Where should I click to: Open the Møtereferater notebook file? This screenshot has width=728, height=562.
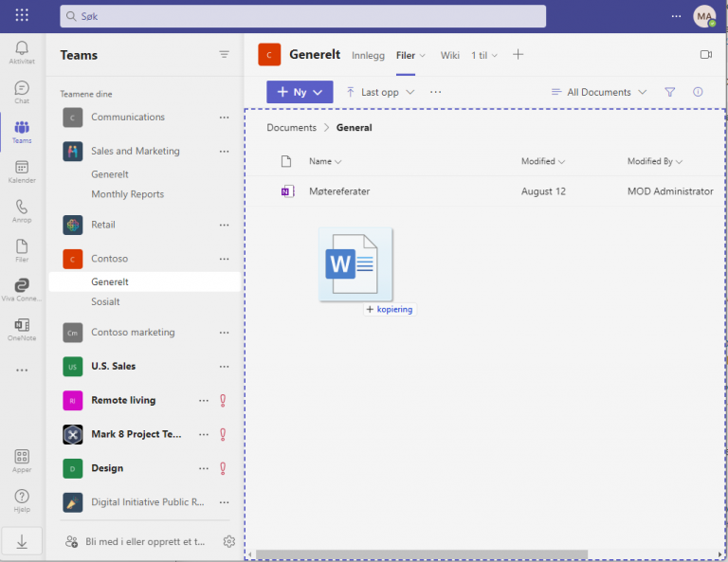(x=339, y=191)
